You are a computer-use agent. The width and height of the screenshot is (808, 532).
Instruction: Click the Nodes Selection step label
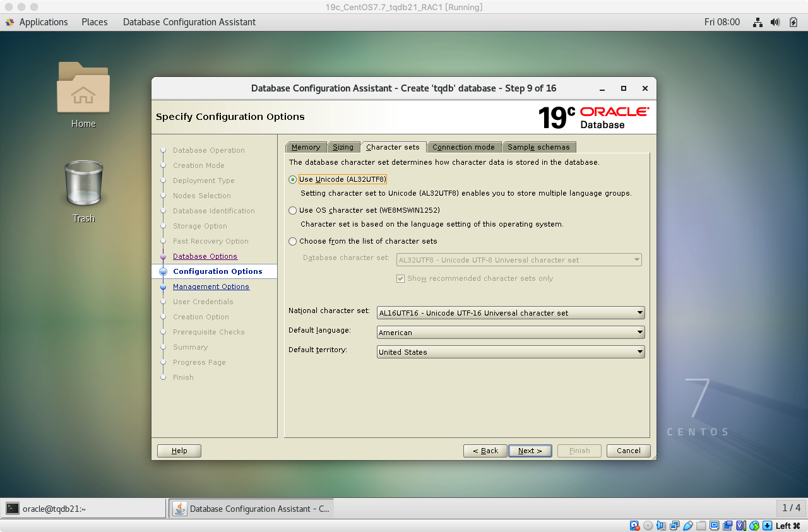[x=202, y=196]
